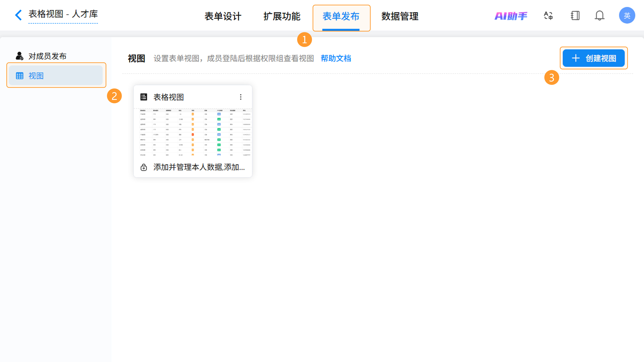Open the notification bell
The image size is (644, 362).
coord(599,16)
